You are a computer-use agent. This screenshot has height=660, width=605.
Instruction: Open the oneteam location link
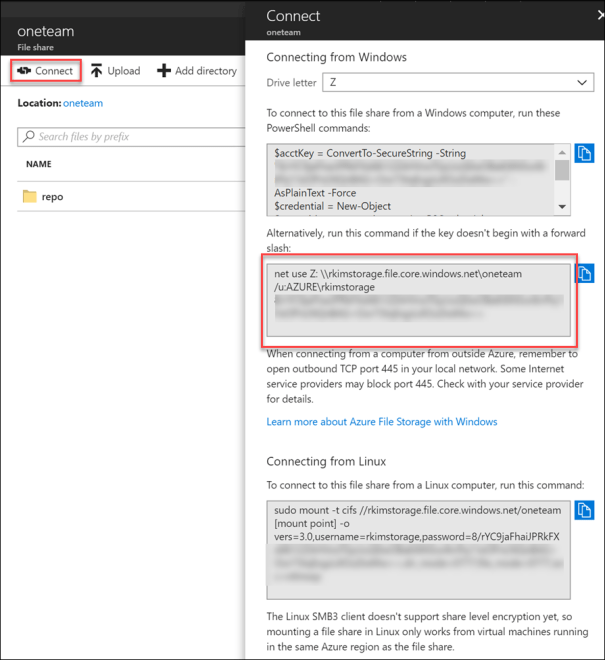(83, 103)
